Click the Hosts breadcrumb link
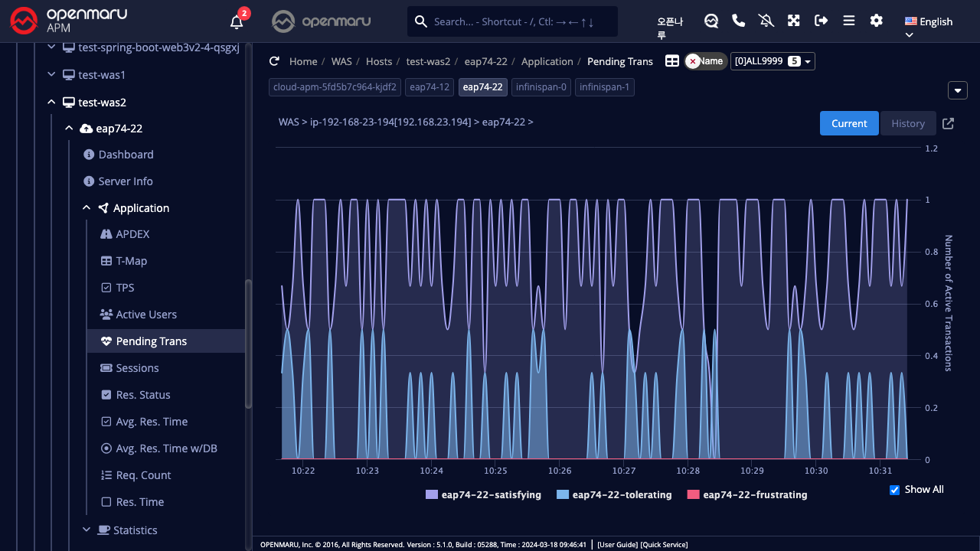Image resolution: width=980 pixels, height=551 pixels. point(378,61)
